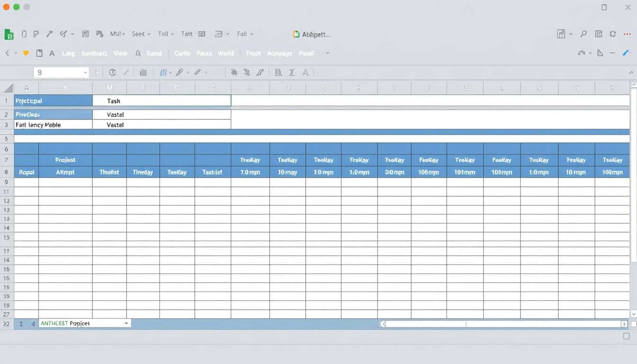Click the blue wand icon at right of ribbon

coord(627,53)
